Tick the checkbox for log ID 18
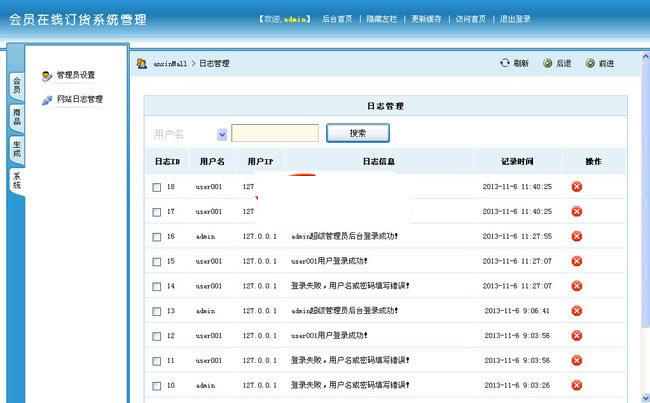 coord(156,187)
